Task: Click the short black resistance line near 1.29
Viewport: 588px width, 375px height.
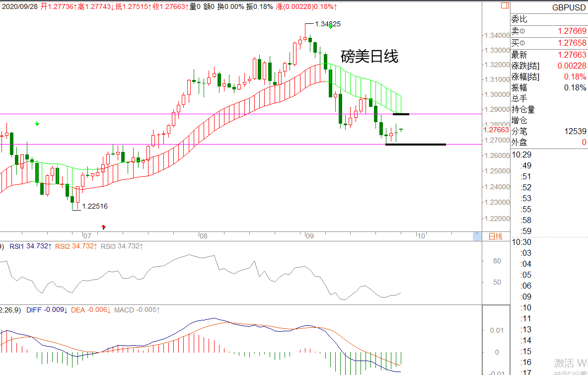Action: coord(401,114)
